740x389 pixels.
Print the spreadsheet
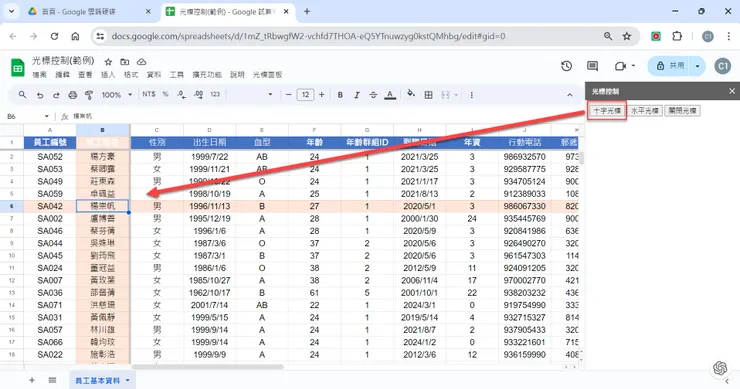click(x=72, y=95)
